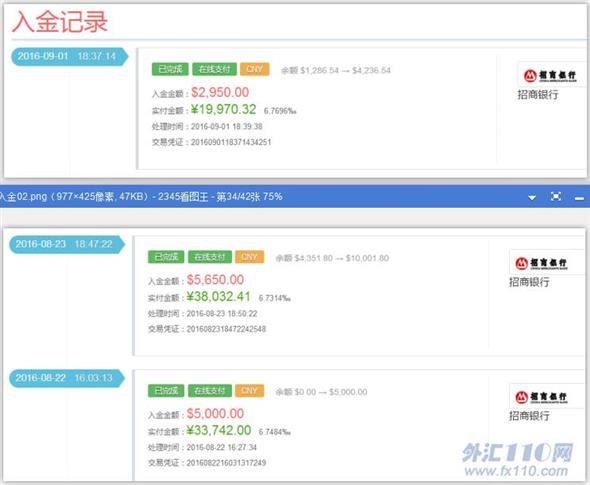Click the 入金记录 page heading
Screen dimensions: 590x485
[60, 21]
